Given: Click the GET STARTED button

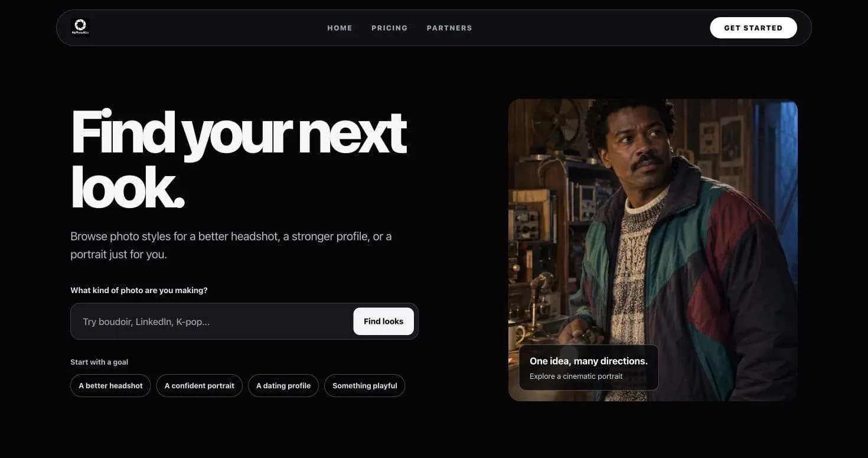Looking at the screenshot, I should pos(753,28).
